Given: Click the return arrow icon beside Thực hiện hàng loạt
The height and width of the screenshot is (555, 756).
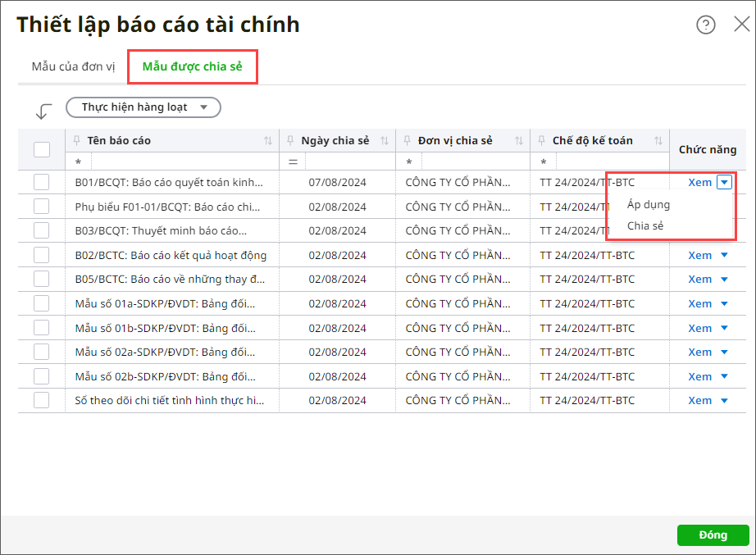Looking at the screenshot, I should [x=43, y=111].
